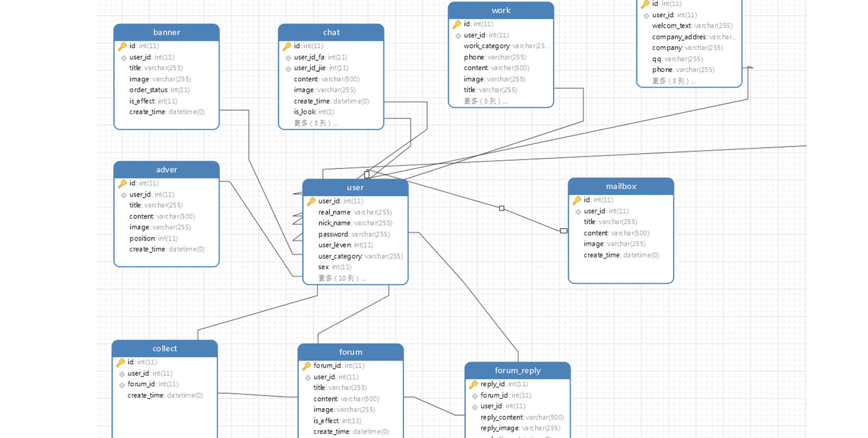This screenshot has width=868, height=438.
Task: Select create_time field in mailbox table
Action: pos(622,255)
